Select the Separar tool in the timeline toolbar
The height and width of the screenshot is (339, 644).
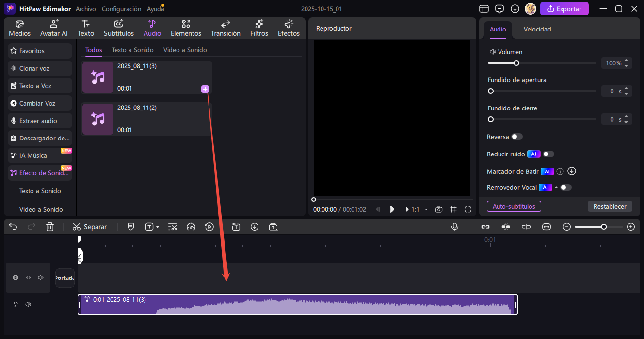(x=90, y=226)
